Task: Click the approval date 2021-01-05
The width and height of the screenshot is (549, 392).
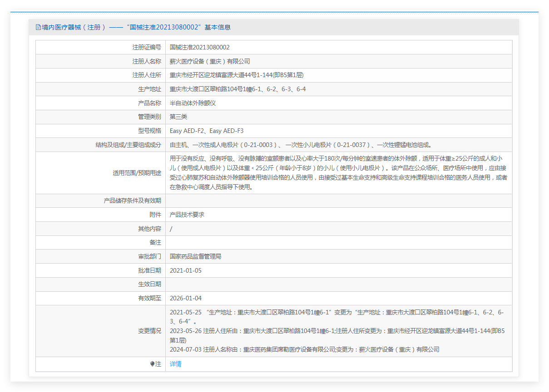Action: [x=185, y=270]
